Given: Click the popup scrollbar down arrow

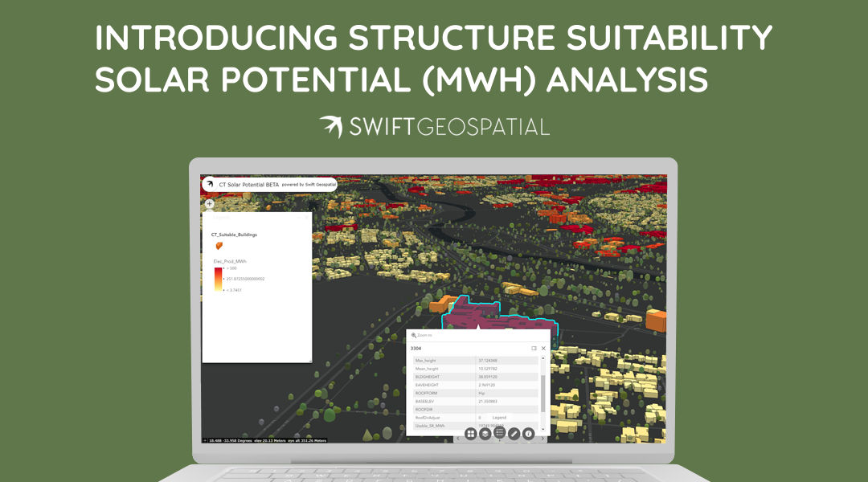Looking at the screenshot, I should point(542,429).
